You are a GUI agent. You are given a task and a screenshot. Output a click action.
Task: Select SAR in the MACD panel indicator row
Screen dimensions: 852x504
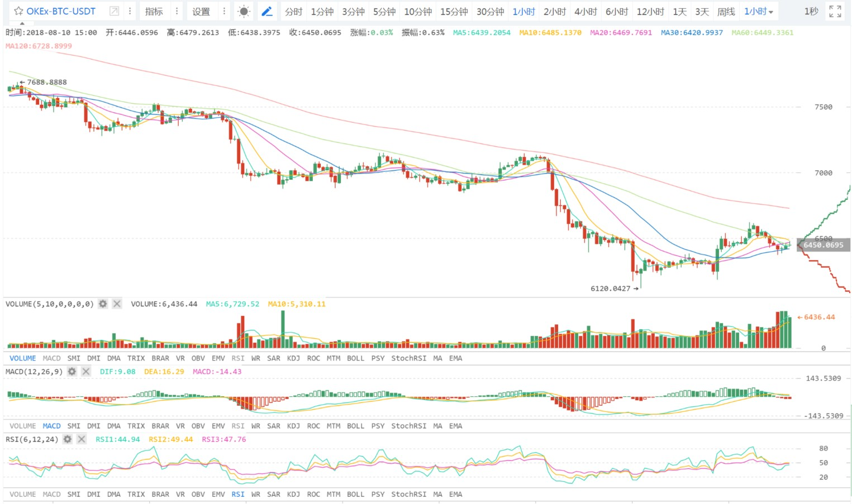pos(274,426)
